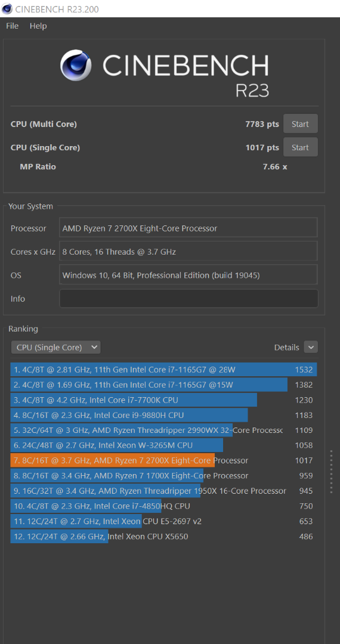
Task: Click the CPU (Single Core) label in the score panel
Action: [45, 147]
